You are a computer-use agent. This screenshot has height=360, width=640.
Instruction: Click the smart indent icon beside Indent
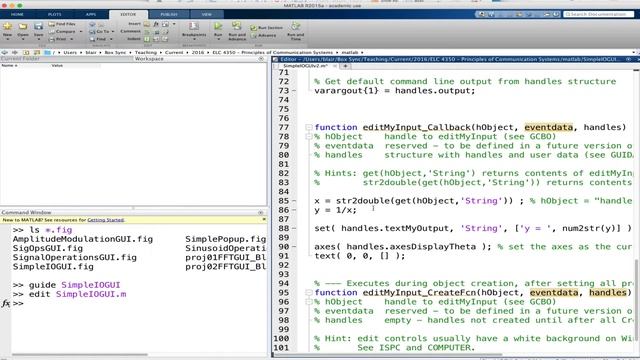coord(147,39)
